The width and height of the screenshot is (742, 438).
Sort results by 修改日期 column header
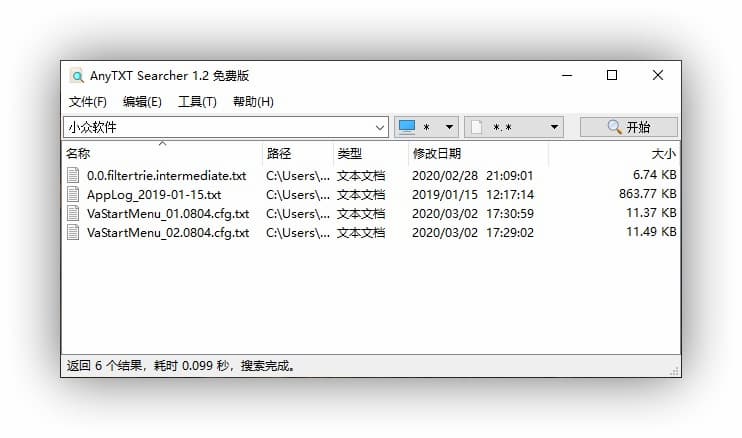478,154
